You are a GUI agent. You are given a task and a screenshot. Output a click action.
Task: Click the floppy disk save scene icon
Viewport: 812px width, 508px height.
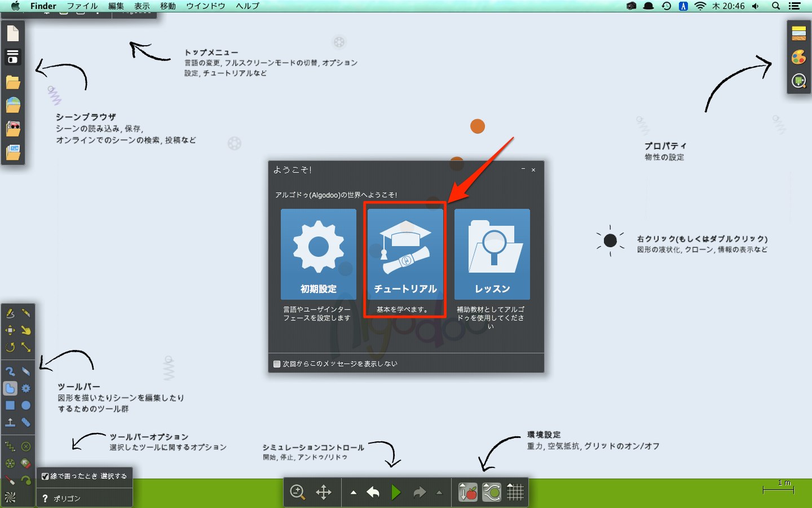point(13,57)
